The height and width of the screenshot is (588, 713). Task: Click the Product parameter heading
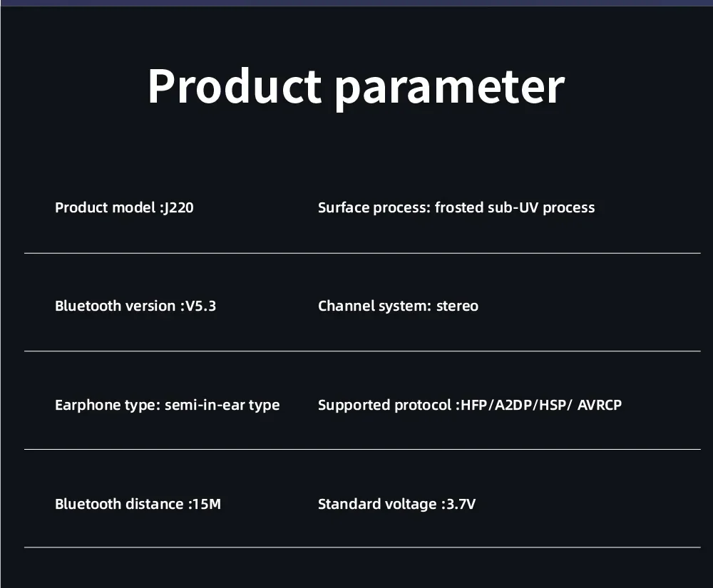pyautogui.click(x=356, y=87)
